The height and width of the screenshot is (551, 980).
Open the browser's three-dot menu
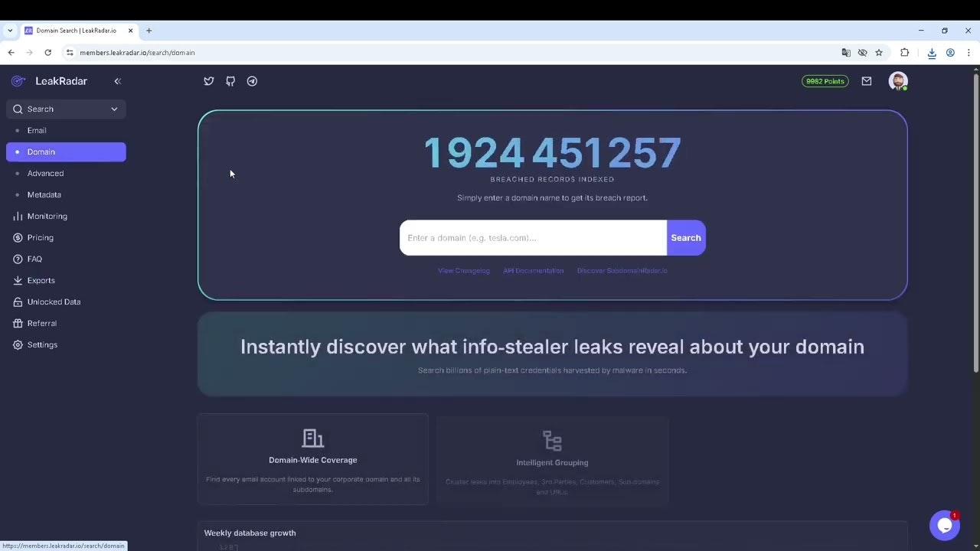[969, 52]
